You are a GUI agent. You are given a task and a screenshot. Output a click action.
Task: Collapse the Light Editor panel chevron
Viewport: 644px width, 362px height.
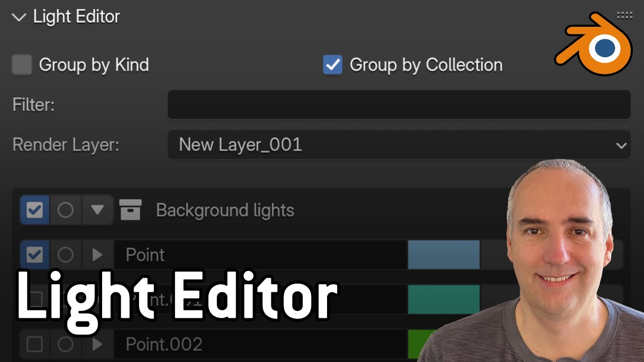point(19,17)
